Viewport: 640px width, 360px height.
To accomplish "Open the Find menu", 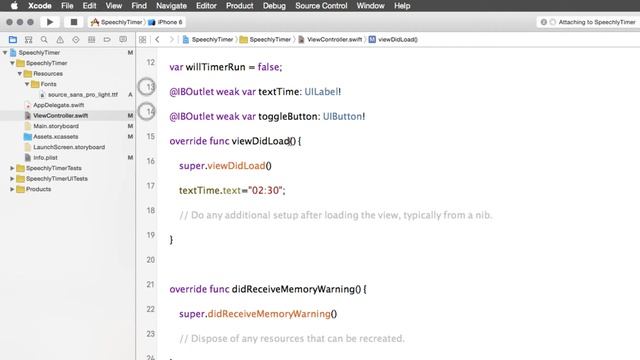I will click(x=139, y=6).
